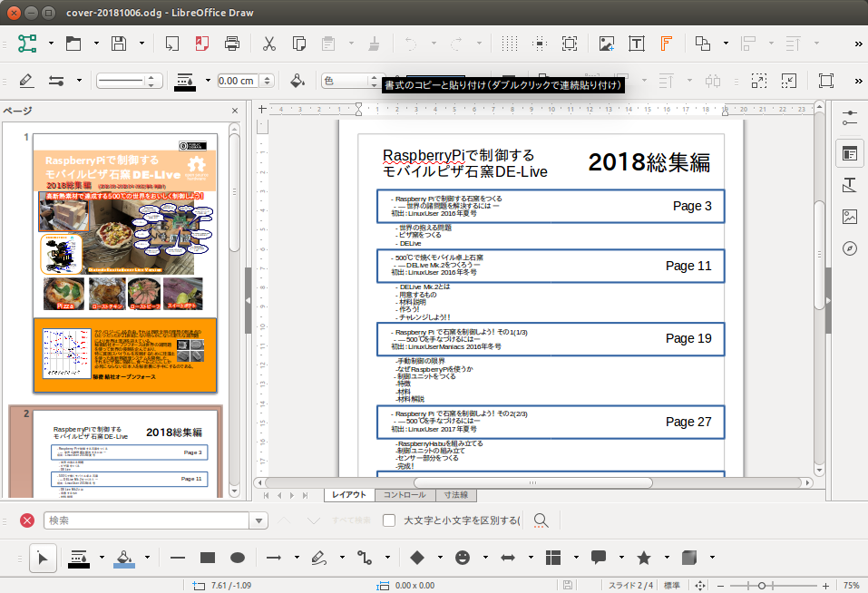Viewport: 868px width, 593px height.
Task: Insert a line ending with arrow
Action: coord(274,558)
